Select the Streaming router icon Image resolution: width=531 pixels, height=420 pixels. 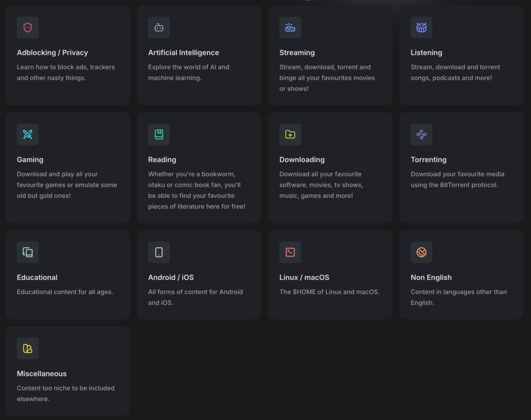(290, 27)
